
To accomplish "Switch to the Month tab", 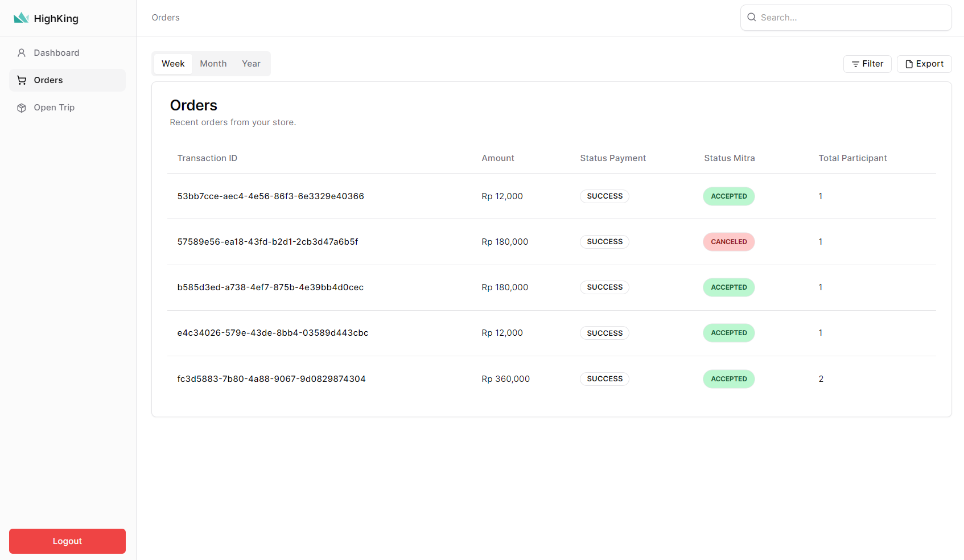I will click(213, 64).
